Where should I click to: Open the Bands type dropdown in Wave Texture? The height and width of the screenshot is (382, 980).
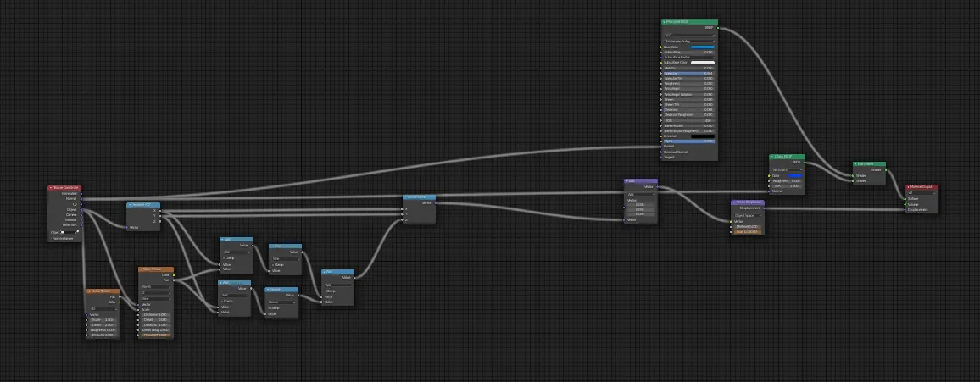pyautogui.click(x=156, y=286)
